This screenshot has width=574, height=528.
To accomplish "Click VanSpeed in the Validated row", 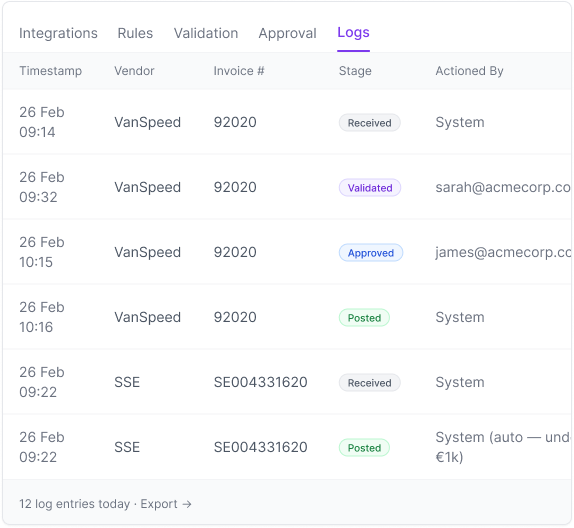I will tap(148, 187).
